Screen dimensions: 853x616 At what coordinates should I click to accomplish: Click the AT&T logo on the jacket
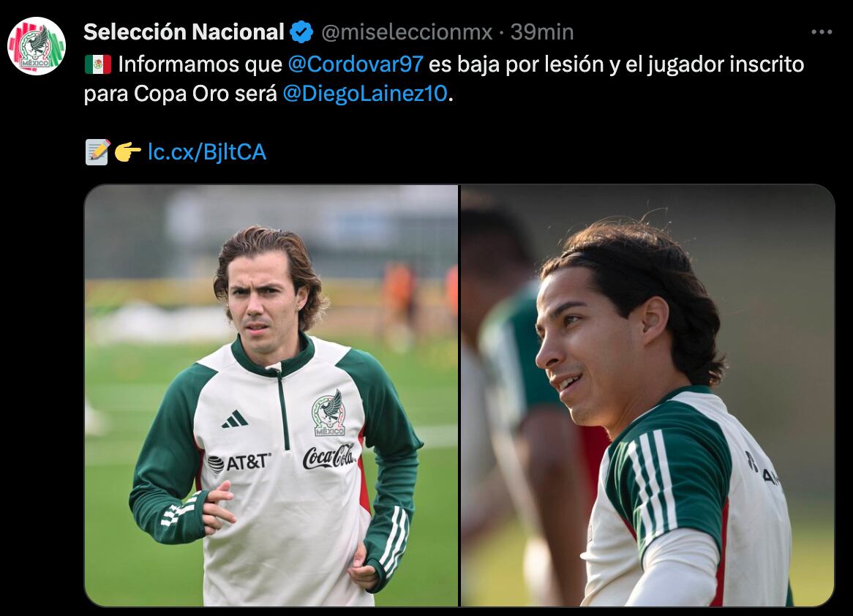pos(238,462)
